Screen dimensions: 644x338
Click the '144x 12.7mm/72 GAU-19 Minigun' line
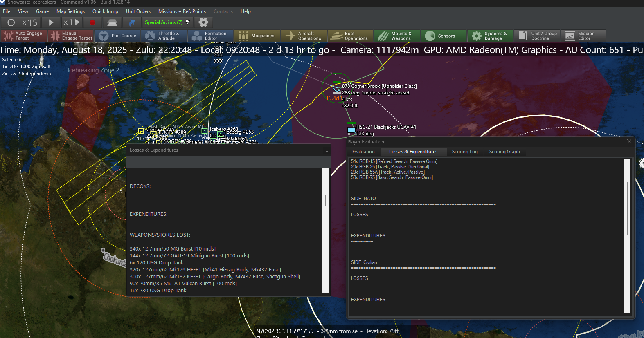pyautogui.click(x=189, y=256)
